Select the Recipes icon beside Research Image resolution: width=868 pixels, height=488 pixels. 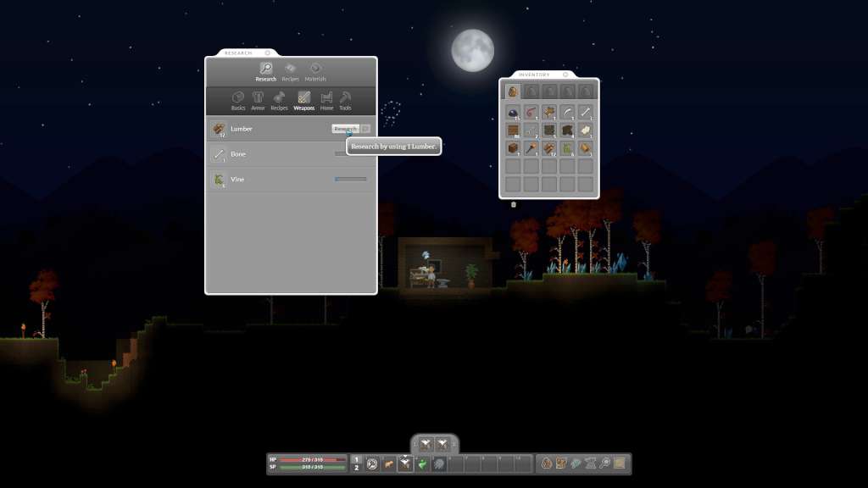tap(288, 68)
